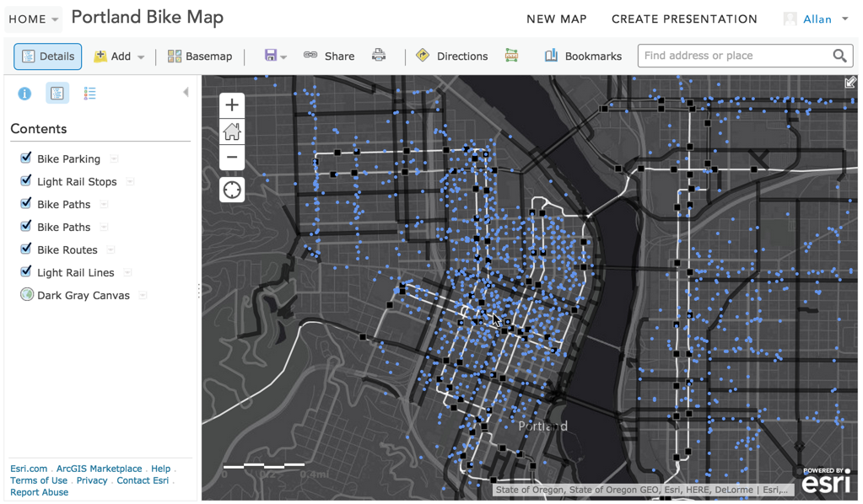The height and width of the screenshot is (504, 863).
Task: Expand the Add dropdown arrow
Action: [141, 57]
